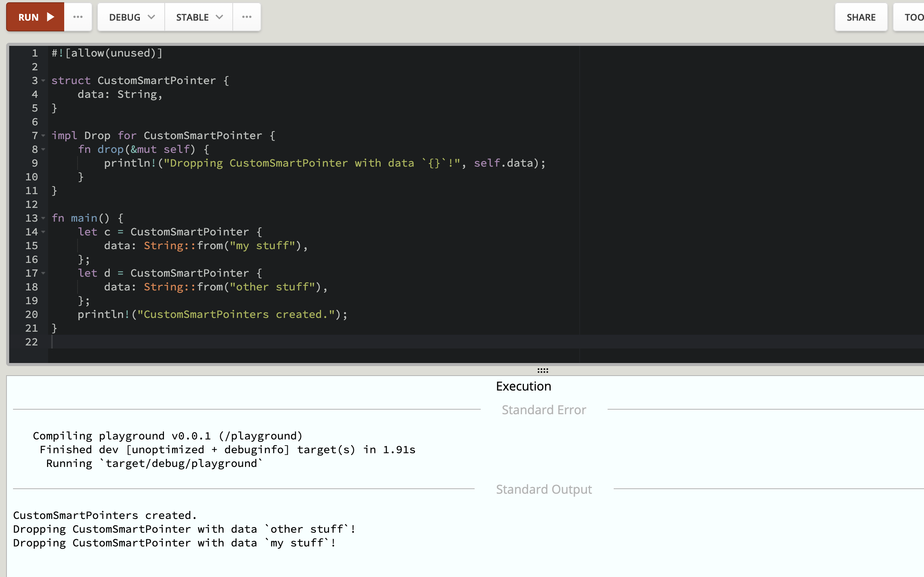Collapse the struct CustomSmartPointer fold arrow

44,81
